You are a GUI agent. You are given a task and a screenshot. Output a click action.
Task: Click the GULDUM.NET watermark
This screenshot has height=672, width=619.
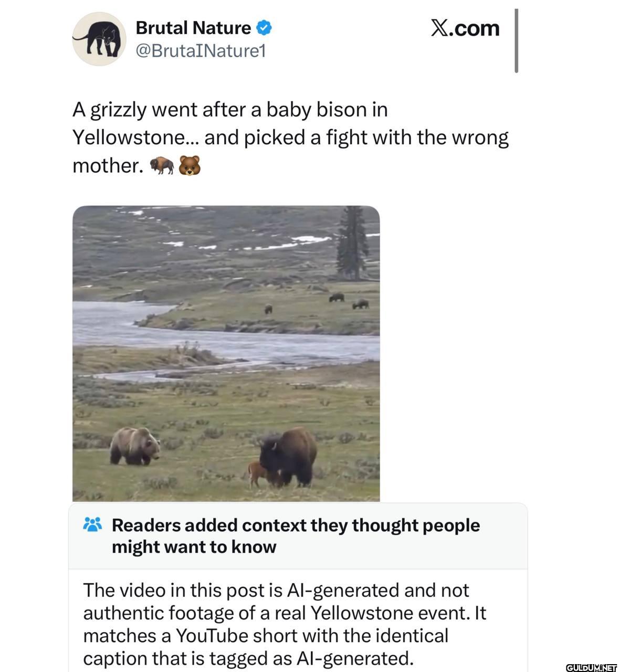pyautogui.click(x=591, y=667)
